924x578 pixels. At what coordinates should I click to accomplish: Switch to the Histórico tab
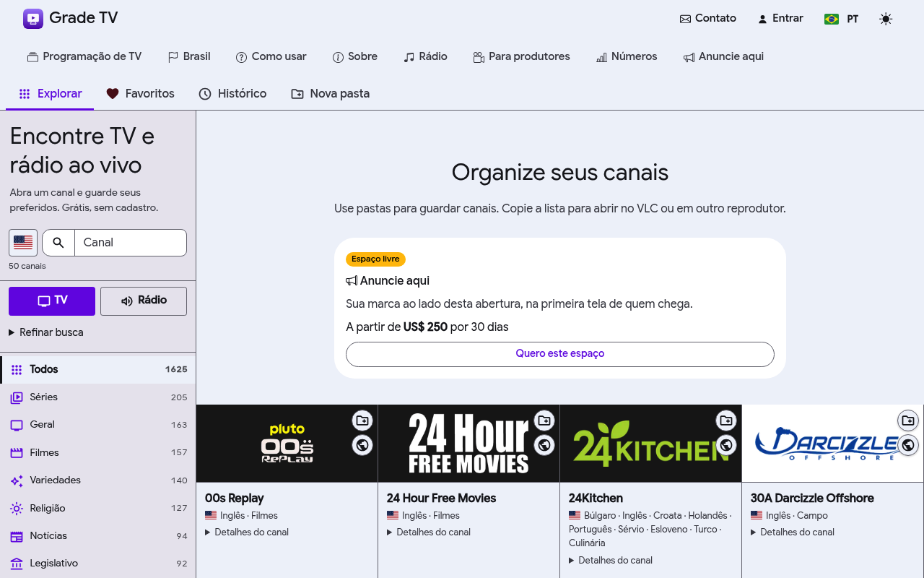232,94
